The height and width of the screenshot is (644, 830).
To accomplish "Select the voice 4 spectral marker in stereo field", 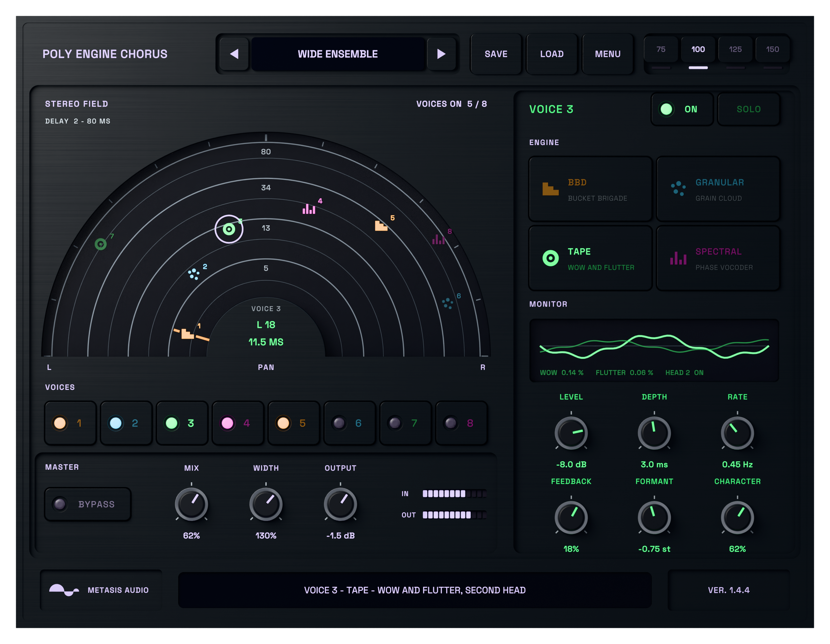I will (x=309, y=209).
